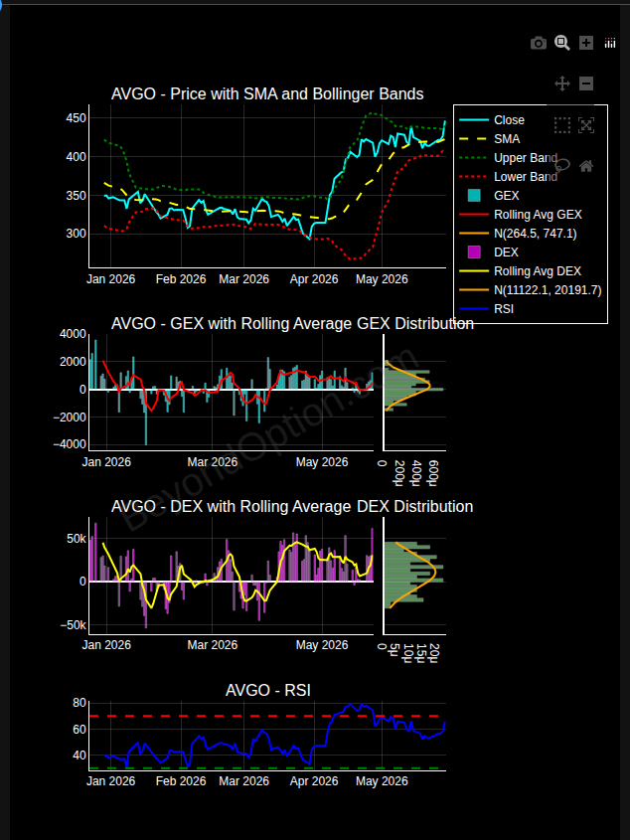
Task: Click the Zoom in plus icon
Action: (586, 43)
